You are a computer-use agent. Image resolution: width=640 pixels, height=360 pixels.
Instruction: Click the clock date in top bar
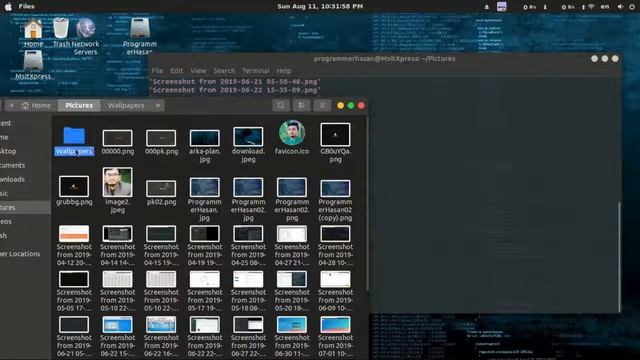pos(320,7)
